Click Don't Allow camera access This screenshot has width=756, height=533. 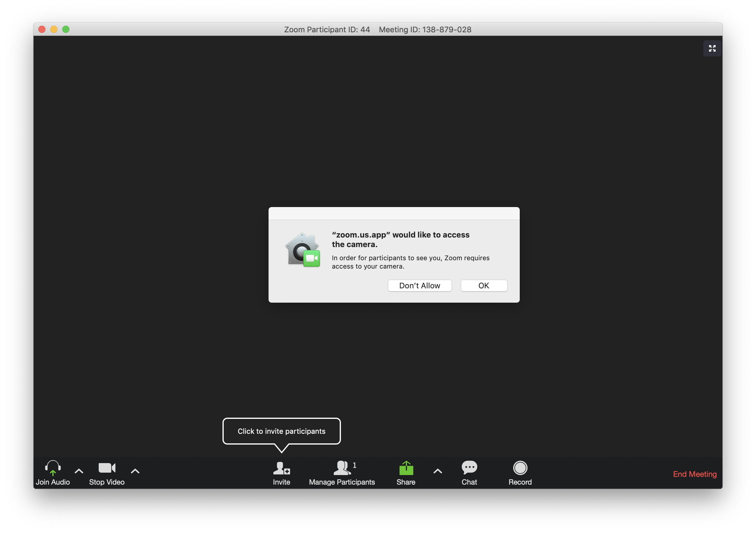420,285
